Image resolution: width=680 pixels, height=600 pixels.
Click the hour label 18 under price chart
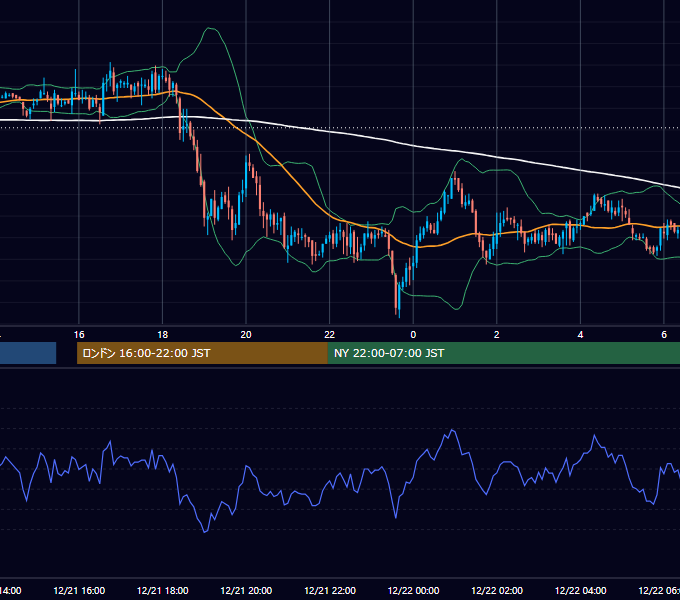pyautogui.click(x=163, y=335)
